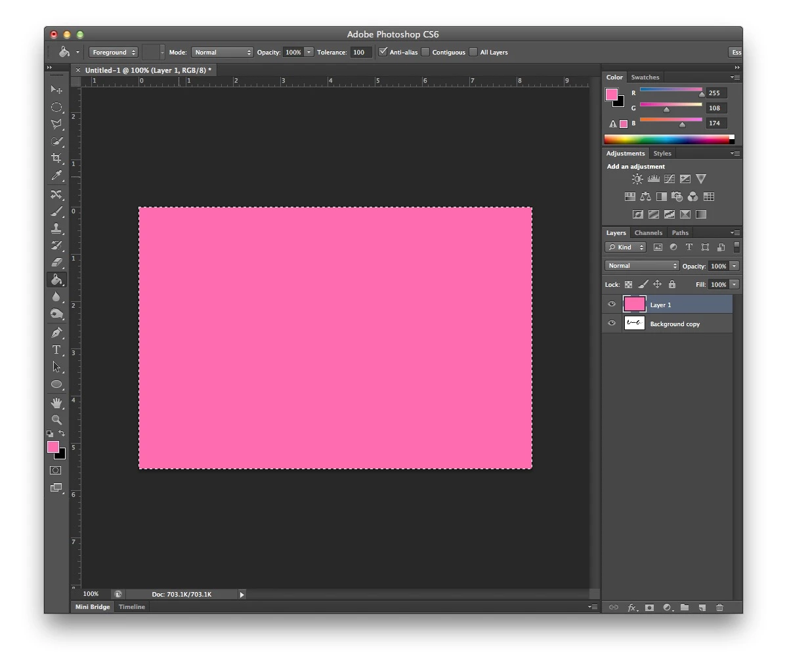This screenshot has width=787, height=672.
Task: Click the Tolerance input field
Action: [361, 52]
